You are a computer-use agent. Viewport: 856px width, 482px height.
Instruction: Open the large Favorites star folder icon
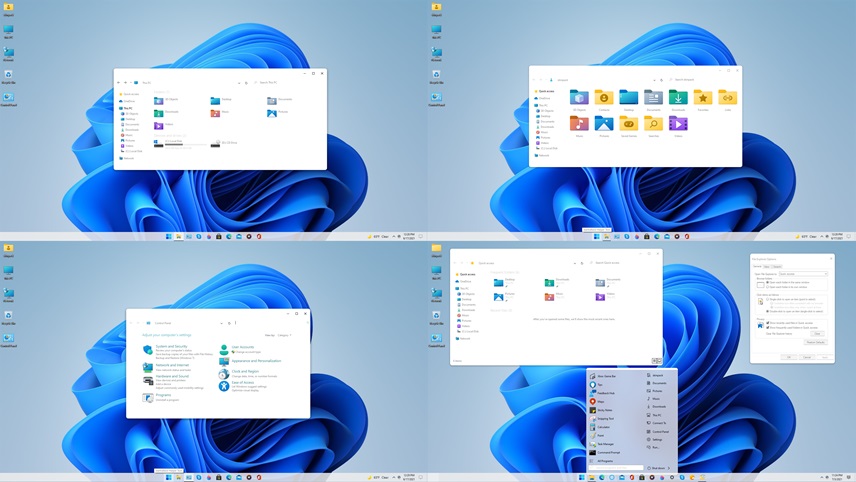click(703, 97)
